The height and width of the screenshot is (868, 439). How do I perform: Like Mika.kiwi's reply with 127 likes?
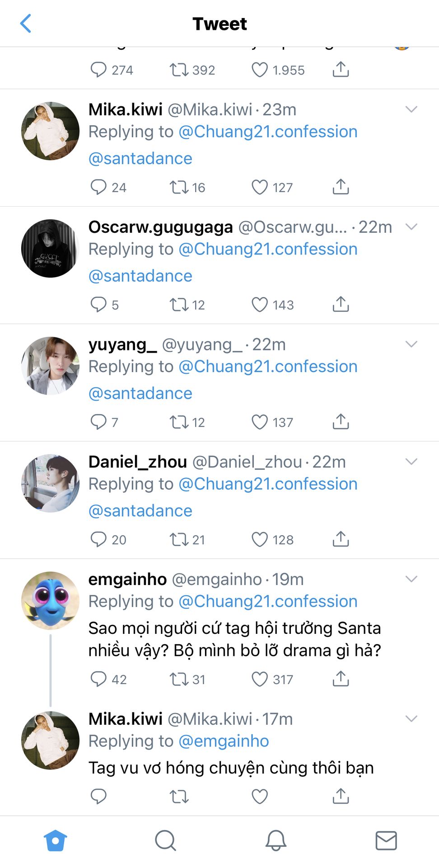point(260,187)
